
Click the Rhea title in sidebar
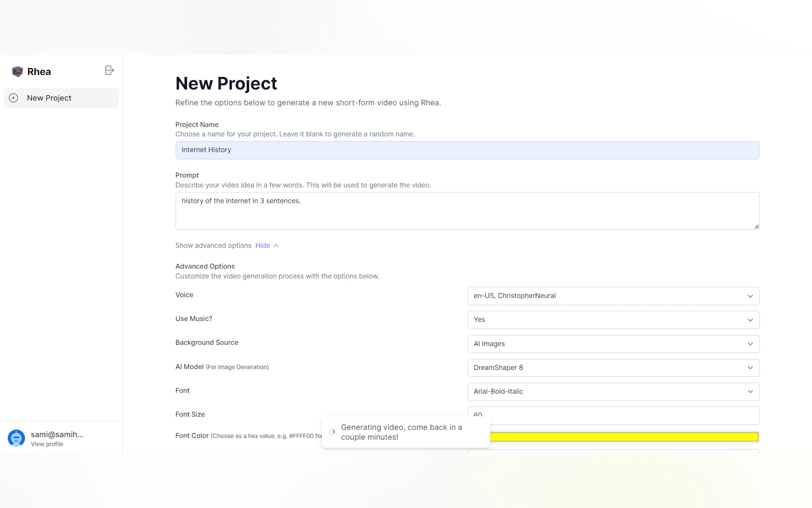point(39,72)
